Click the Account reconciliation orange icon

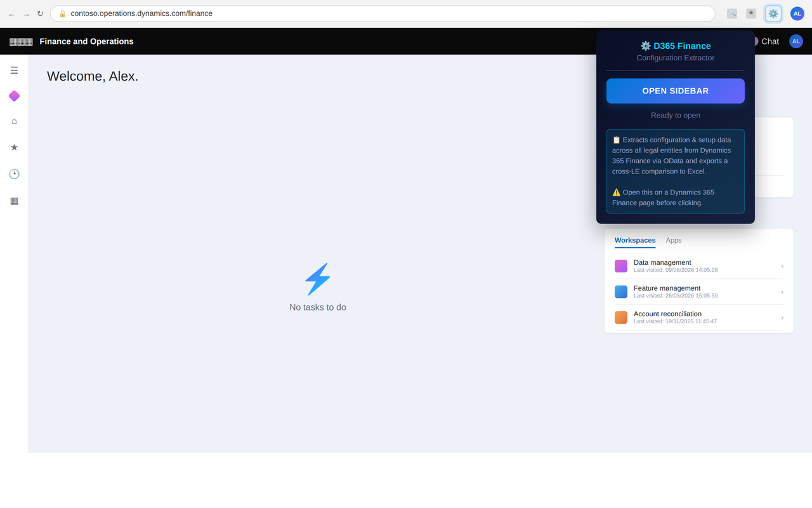click(621, 317)
